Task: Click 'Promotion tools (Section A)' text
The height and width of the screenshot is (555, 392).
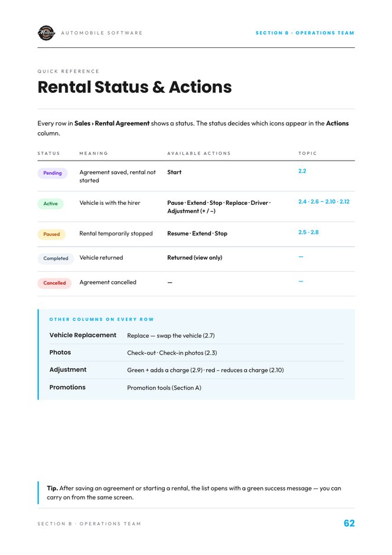Action: click(164, 388)
